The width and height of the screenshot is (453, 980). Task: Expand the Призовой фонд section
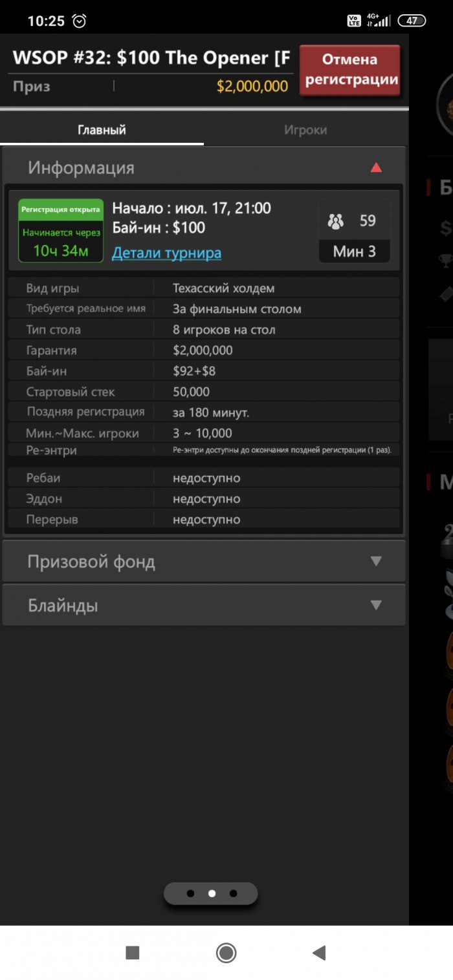pos(204,561)
